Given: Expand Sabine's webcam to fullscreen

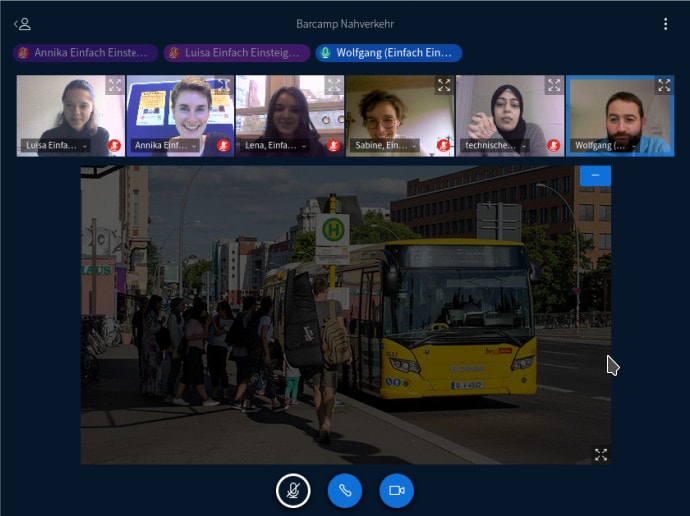Looking at the screenshot, I should click(x=444, y=86).
